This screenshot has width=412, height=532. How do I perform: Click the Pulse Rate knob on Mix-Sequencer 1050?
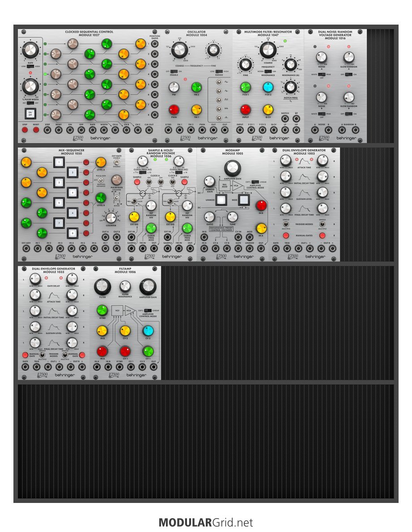click(x=116, y=180)
